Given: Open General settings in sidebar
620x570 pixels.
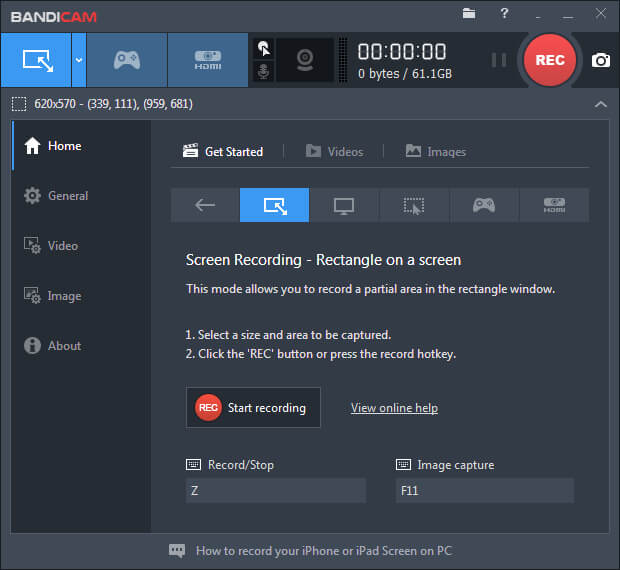Looking at the screenshot, I should (x=81, y=196).
